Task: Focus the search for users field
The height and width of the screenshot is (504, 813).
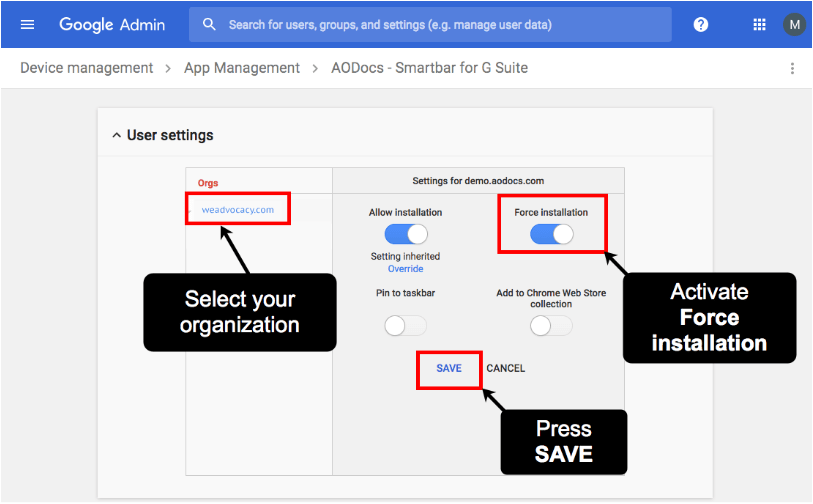Action: [430, 24]
